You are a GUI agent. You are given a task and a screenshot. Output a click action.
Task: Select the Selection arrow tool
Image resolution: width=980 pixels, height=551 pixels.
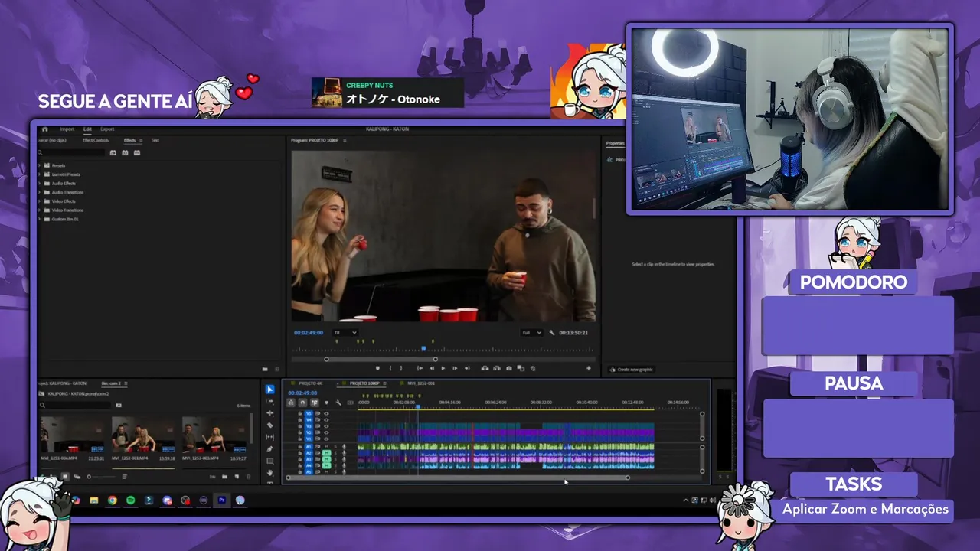coord(269,390)
